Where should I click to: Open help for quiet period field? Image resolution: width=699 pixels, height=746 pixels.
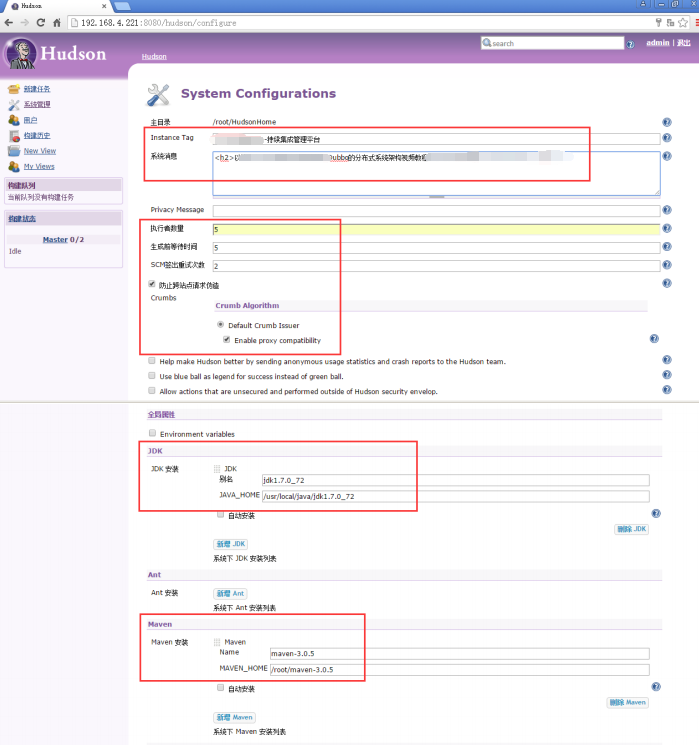[x=667, y=246]
